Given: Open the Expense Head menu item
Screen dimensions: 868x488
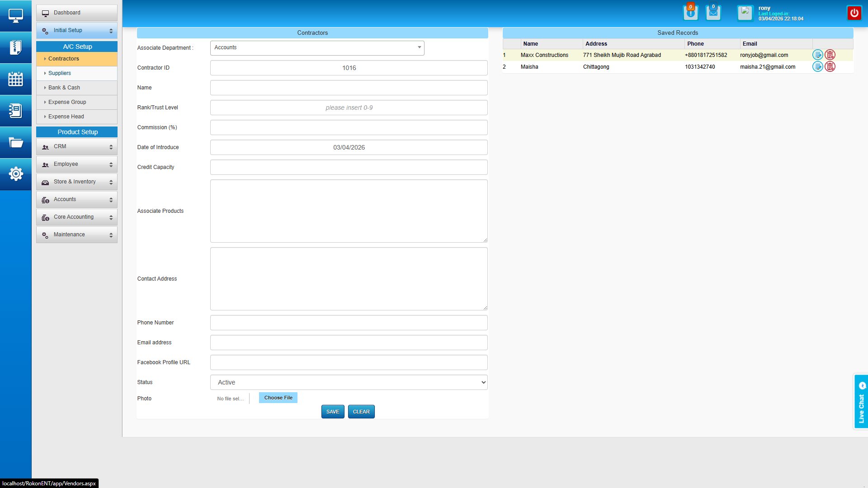Looking at the screenshot, I should point(66,117).
